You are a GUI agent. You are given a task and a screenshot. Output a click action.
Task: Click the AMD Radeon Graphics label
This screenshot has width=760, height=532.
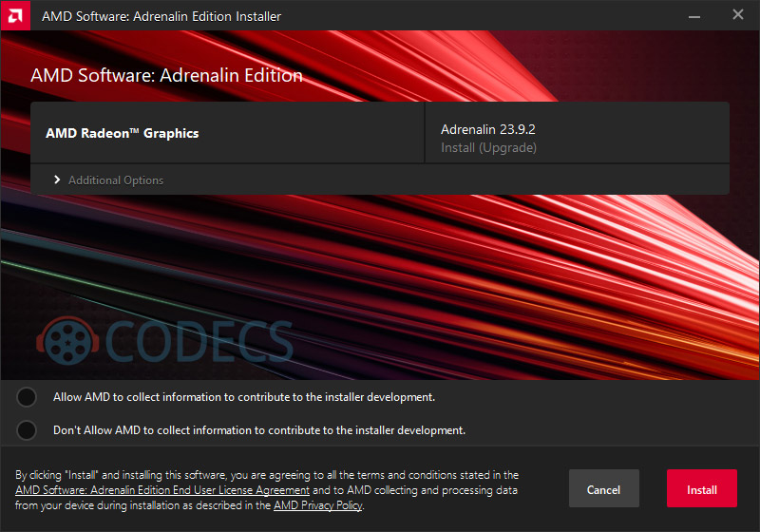coord(123,133)
